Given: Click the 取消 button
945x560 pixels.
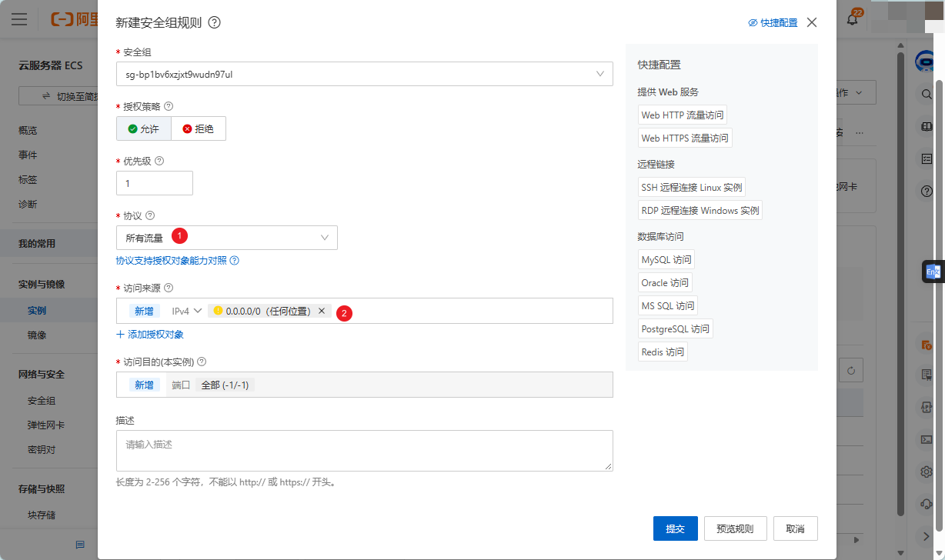Looking at the screenshot, I should 795,528.
